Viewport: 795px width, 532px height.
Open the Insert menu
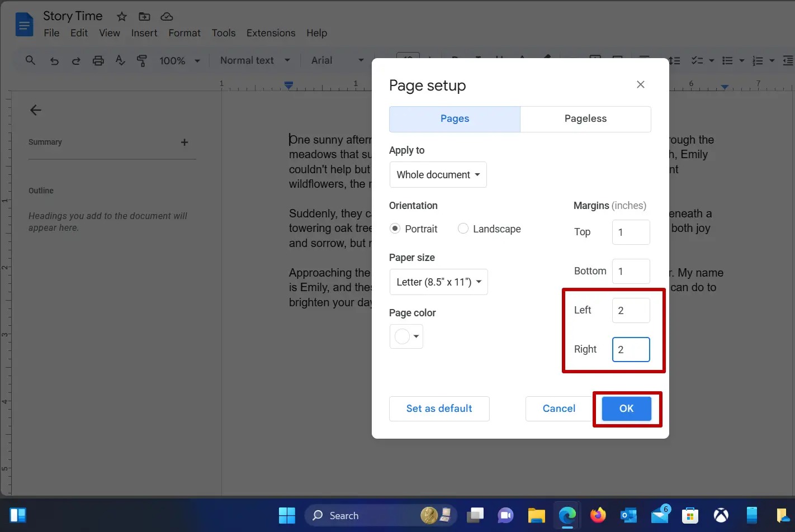pyautogui.click(x=144, y=33)
